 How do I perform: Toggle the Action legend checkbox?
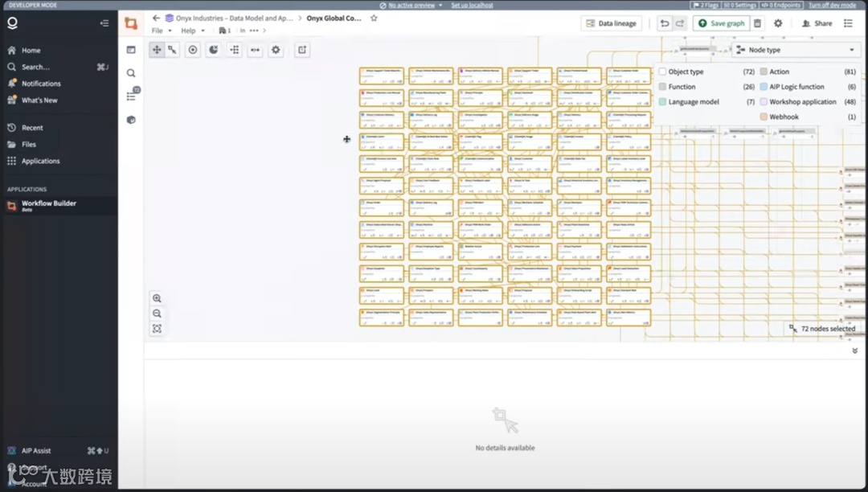pyautogui.click(x=764, y=72)
